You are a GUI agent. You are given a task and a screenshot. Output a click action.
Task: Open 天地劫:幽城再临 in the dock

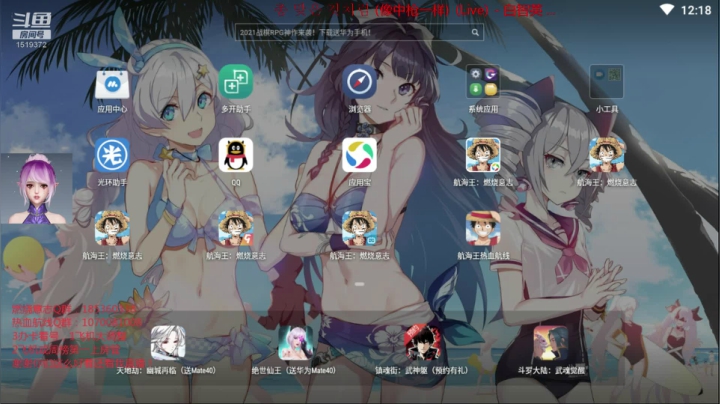pyautogui.click(x=168, y=343)
